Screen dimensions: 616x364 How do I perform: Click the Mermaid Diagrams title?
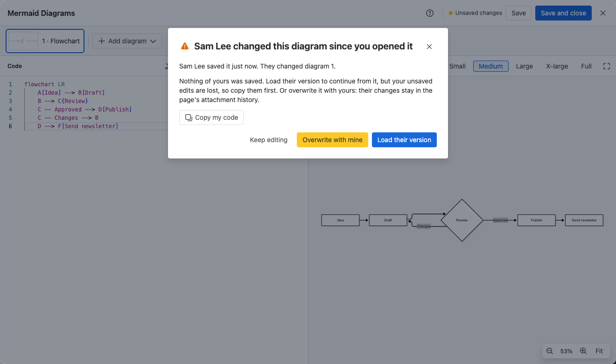[x=41, y=13]
